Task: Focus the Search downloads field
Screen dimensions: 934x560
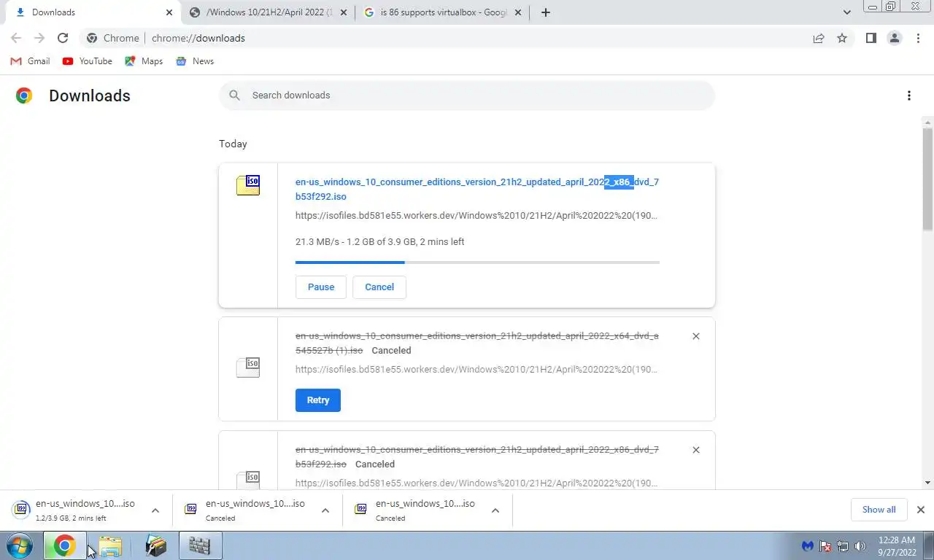Action: 467,96
